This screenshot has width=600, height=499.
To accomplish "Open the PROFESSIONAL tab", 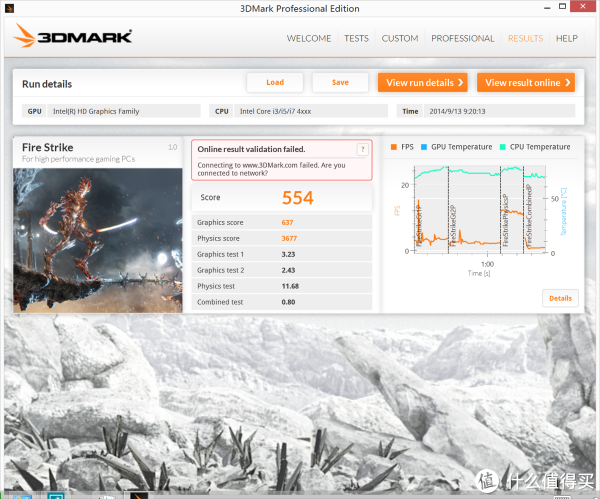I will 463,38.
